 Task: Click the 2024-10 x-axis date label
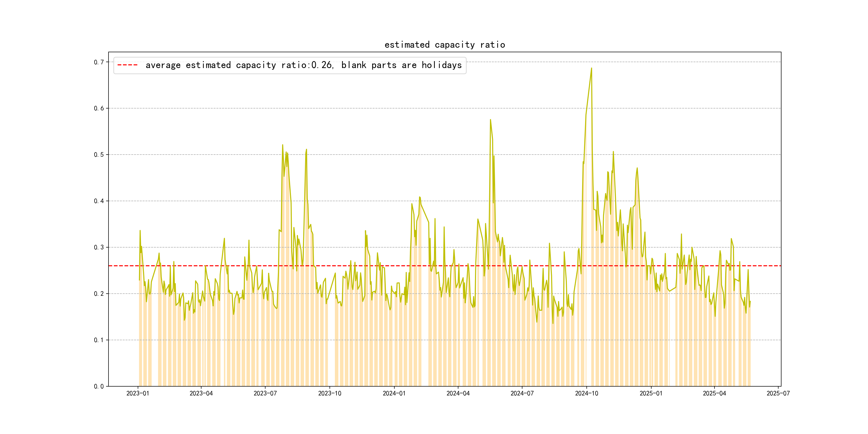[x=587, y=394]
